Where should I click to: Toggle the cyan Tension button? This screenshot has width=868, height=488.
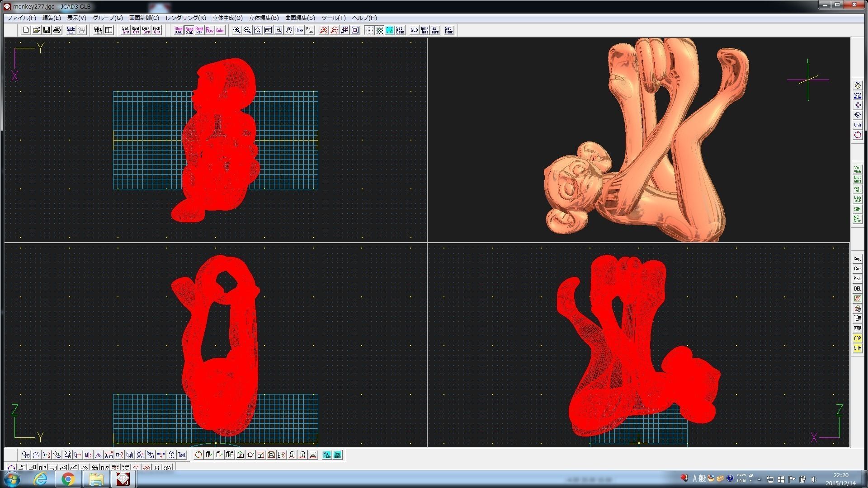coord(337,455)
